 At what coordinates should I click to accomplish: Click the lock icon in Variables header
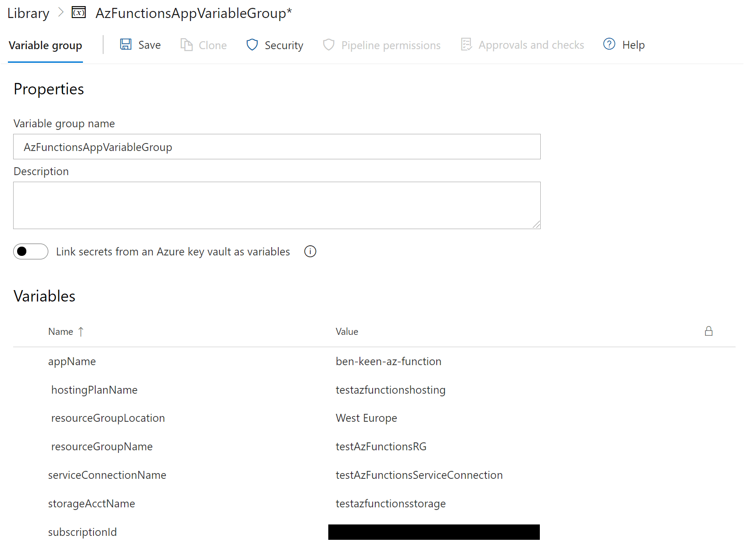tap(708, 331)
